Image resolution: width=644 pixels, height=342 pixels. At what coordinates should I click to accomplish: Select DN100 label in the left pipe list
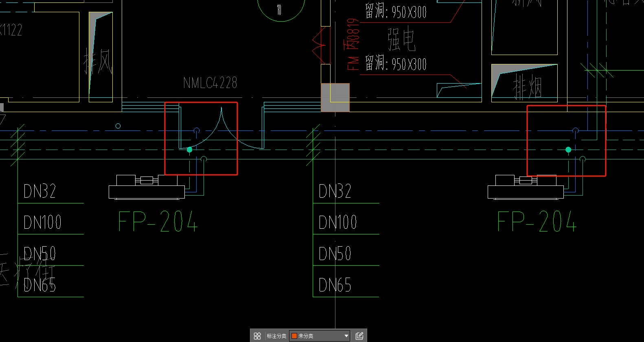tap(42, 222)
